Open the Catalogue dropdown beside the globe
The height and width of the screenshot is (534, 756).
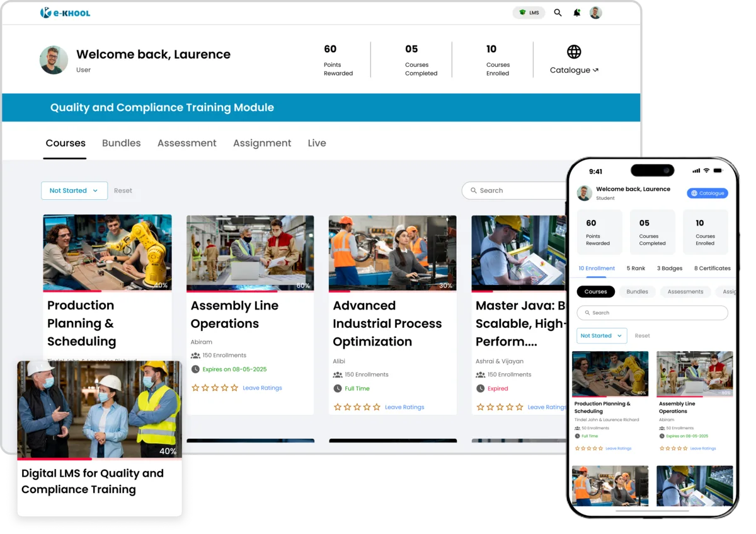click(595, 70)
